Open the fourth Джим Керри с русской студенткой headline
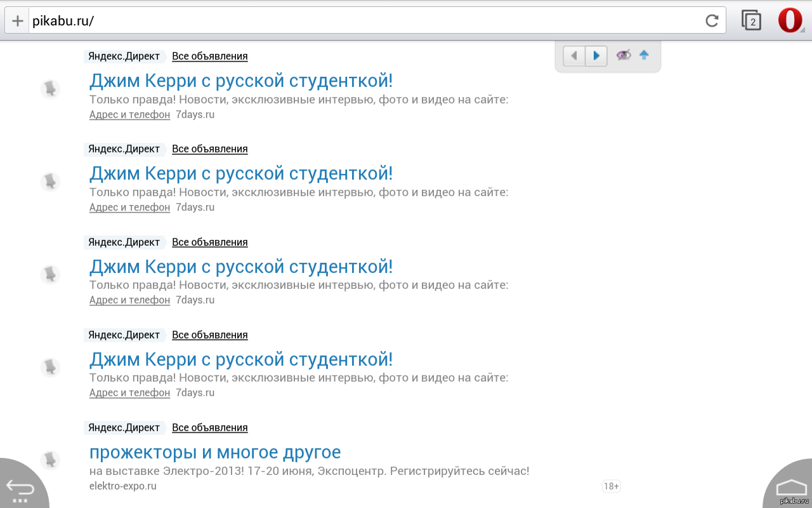The image size is (812, 508). [241, 359]
